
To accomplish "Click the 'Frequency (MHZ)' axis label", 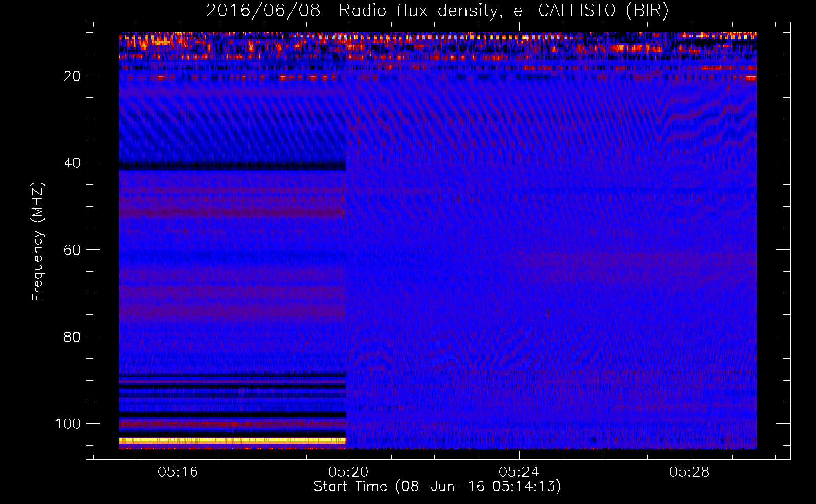I will pyautogui.click(x=38, y=242).
